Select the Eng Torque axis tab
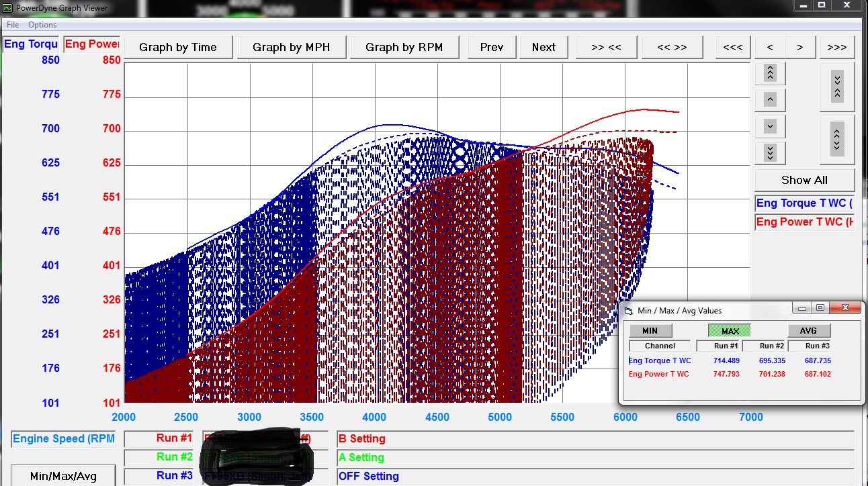Screen dimensions: 868x486 point(31,44)
